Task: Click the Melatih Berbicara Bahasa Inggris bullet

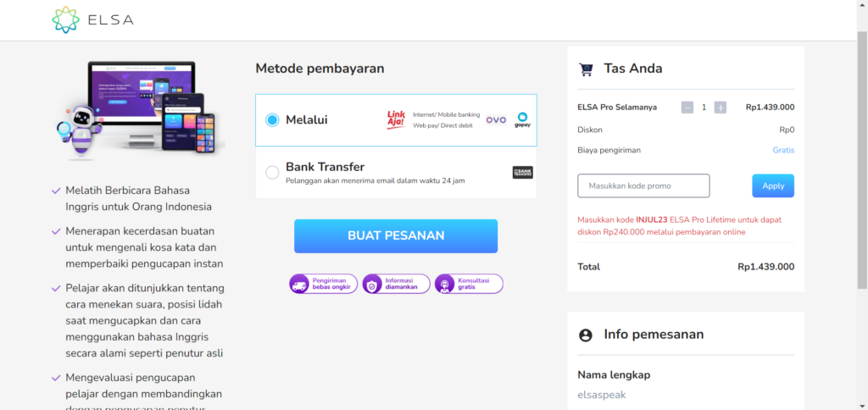Action: (x=138, y=198)
